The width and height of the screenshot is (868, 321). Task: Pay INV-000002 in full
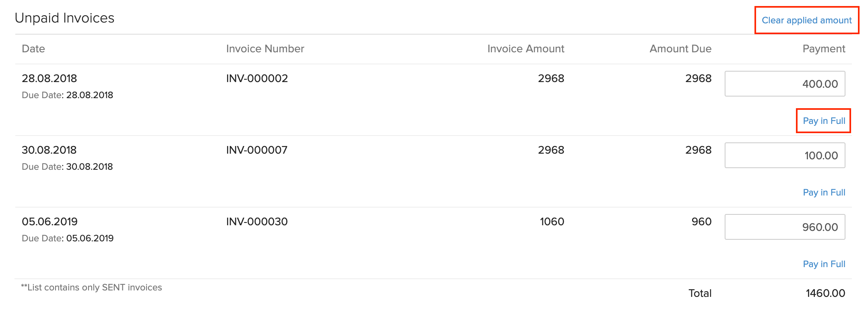tap(824, 121)
